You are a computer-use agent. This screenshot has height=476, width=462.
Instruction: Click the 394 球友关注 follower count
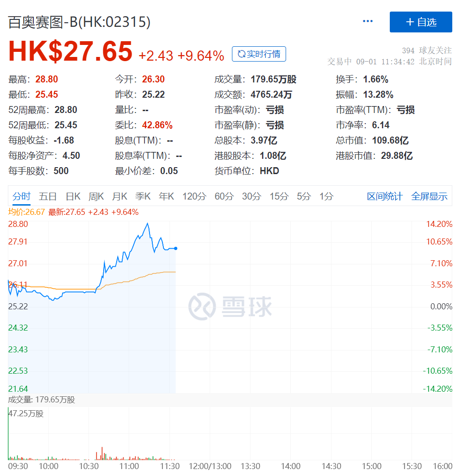click(427, 50)
